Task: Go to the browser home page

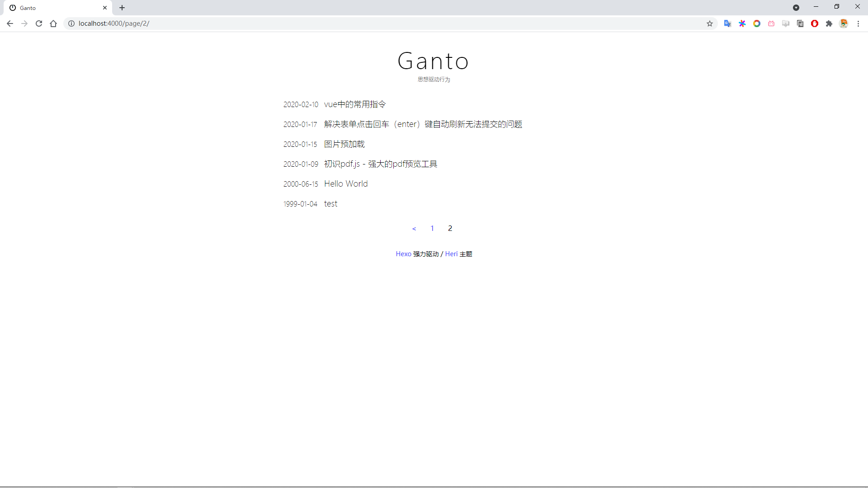Action: [53, 23]
